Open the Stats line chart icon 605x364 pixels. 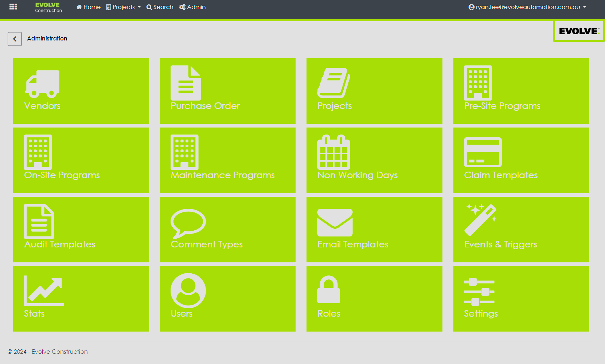[44, 291]
